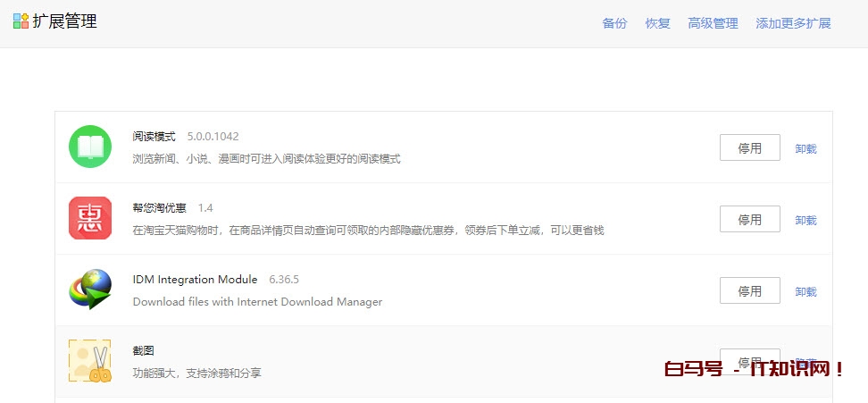Click the 截图 scissors extension icon
This screenshot has height=403, width=868.
pyautogui.click(x=90, y=361)
